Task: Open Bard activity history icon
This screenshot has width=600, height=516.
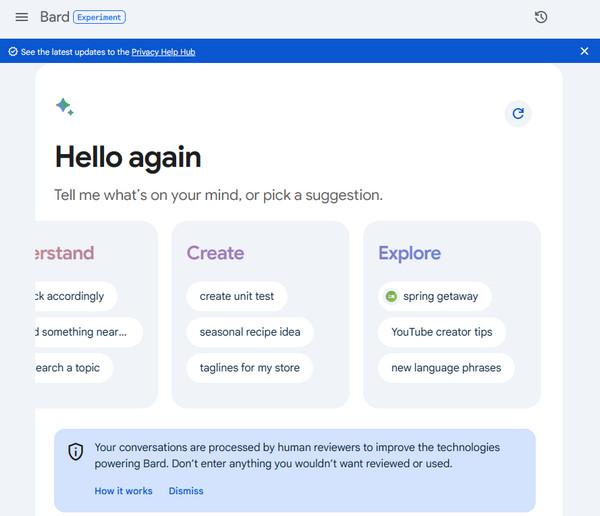Action: pos(540,17)
